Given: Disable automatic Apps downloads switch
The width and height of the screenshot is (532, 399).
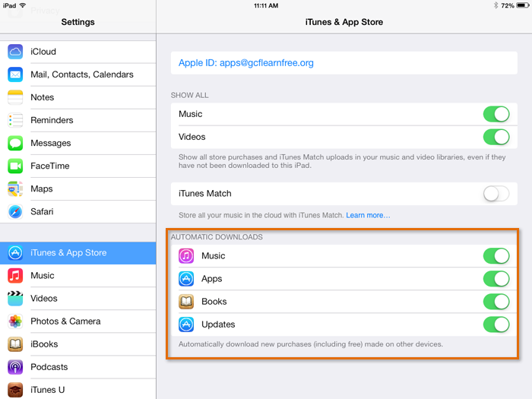Looking at the screenshot, I should pos(496,279).
